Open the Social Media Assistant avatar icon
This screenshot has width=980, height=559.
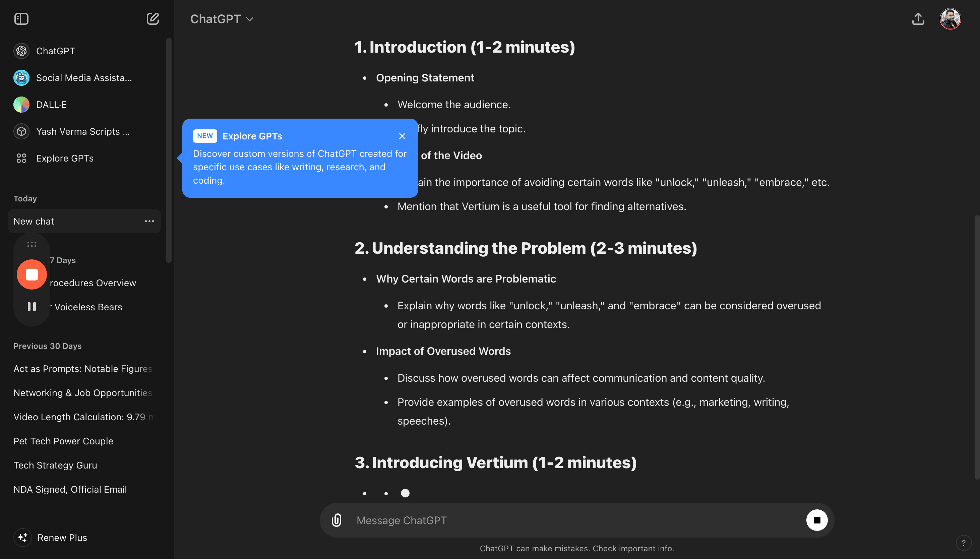coord(21,78)
